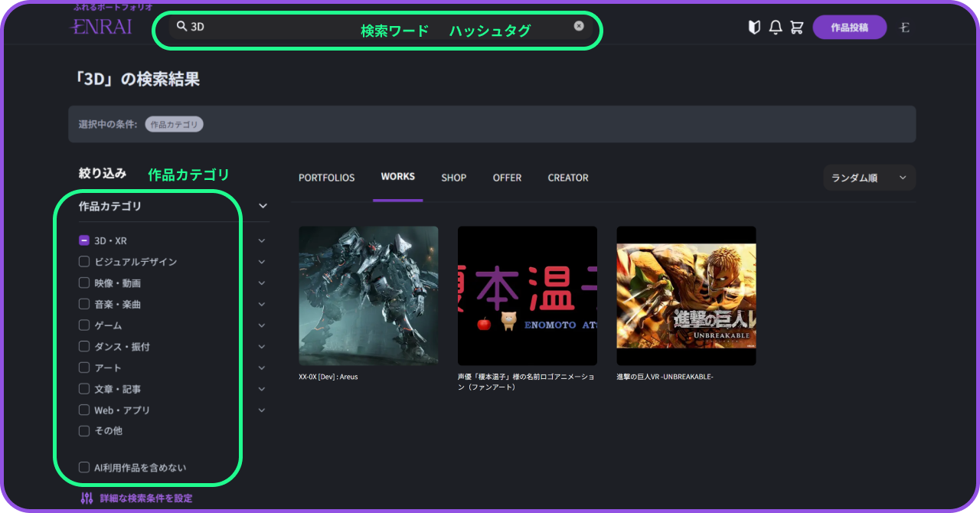The height and width of the screenshot is (513, 980).
Task: Click the advanced search sliders icon
Action: click(x=87, y=498)
